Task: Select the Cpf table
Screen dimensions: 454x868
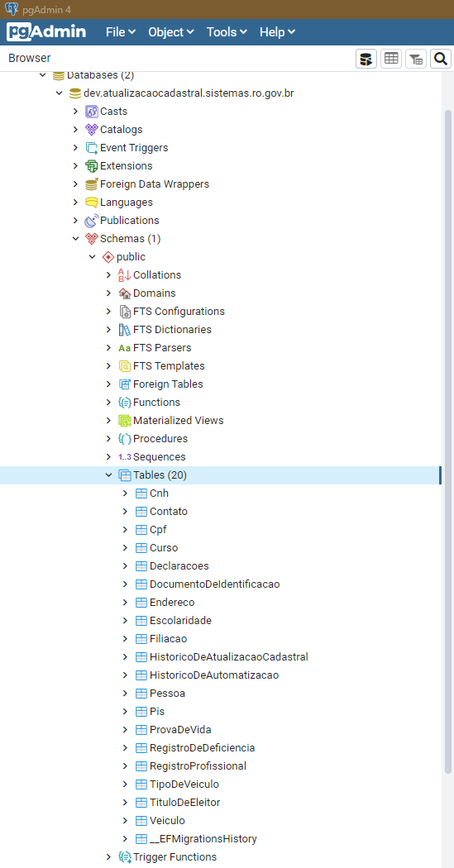Action: tap(158, 530)
